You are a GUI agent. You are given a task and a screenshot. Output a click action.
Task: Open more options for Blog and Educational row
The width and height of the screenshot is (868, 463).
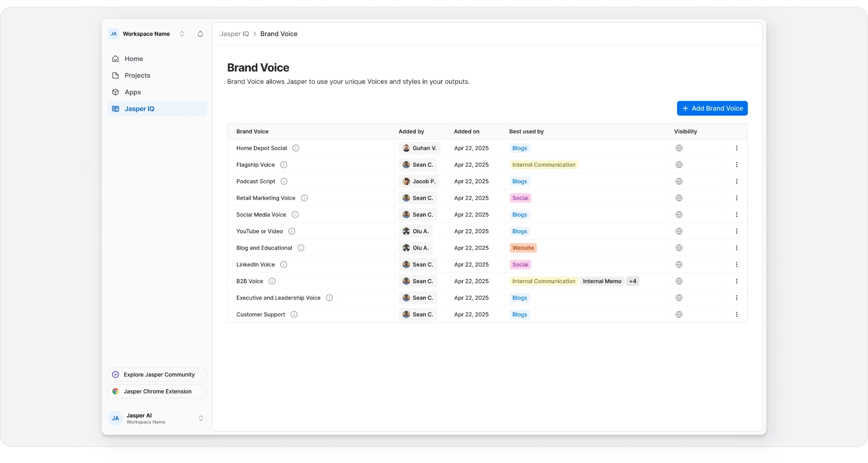(736, 248)
